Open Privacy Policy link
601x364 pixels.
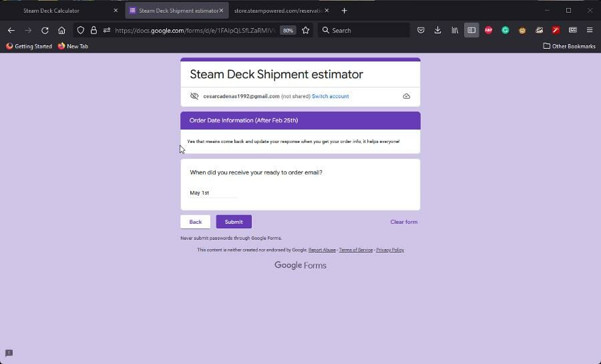pos(390,250)
